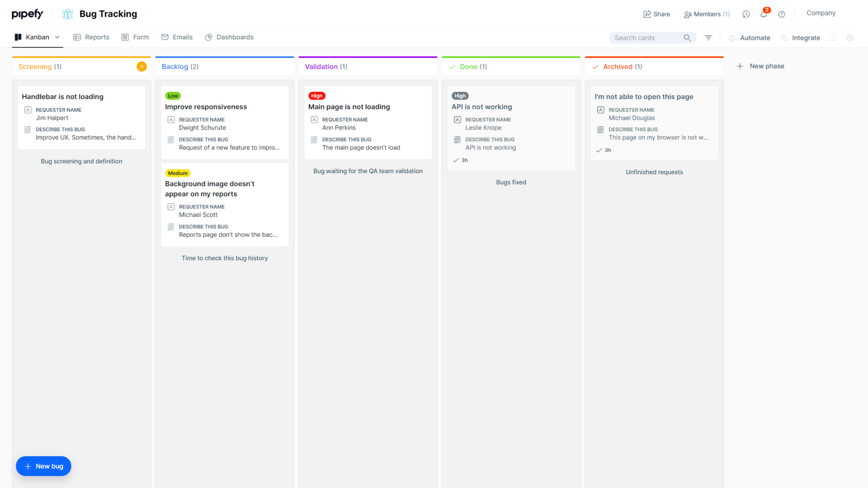Switch to the Reports tab
The width and height of the screenshot is (868, 488).
91,37
